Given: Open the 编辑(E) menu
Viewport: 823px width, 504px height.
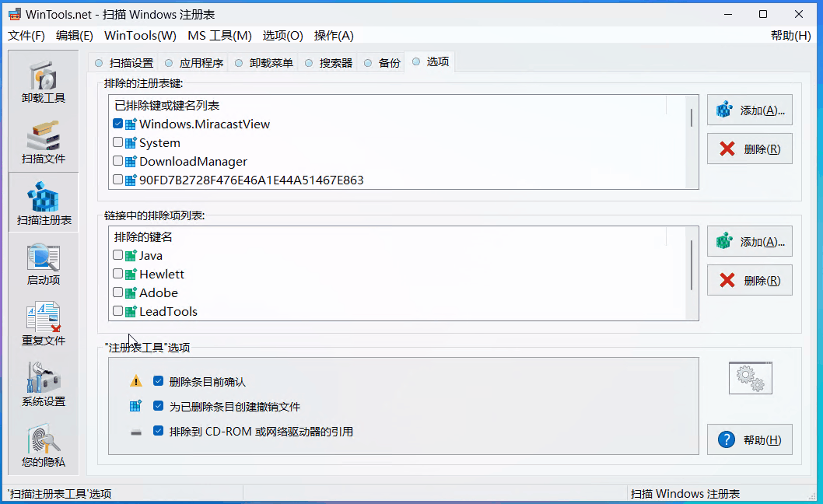Looking at the screenshot, I should coord(75,36).
